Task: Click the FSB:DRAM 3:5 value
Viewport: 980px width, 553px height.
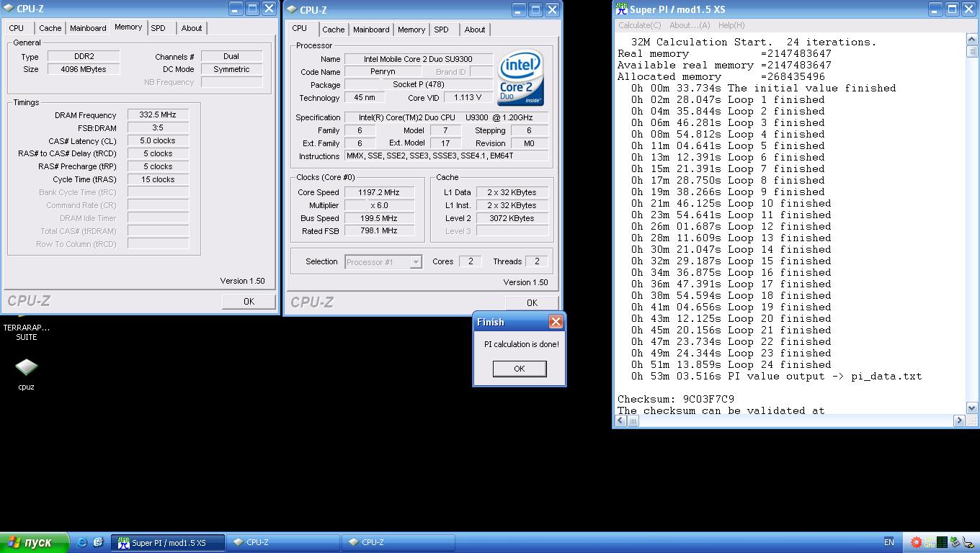Action: (x=158, y=128)
